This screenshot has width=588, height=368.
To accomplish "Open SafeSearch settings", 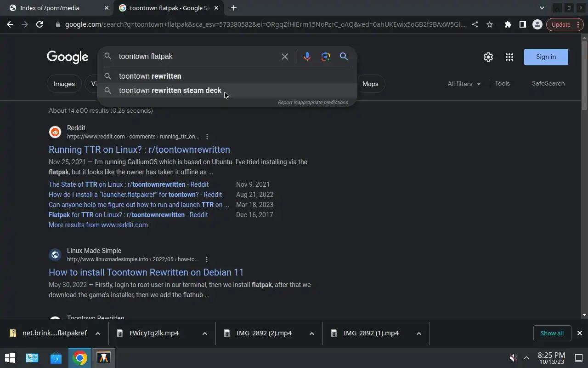I will (548, 84).
